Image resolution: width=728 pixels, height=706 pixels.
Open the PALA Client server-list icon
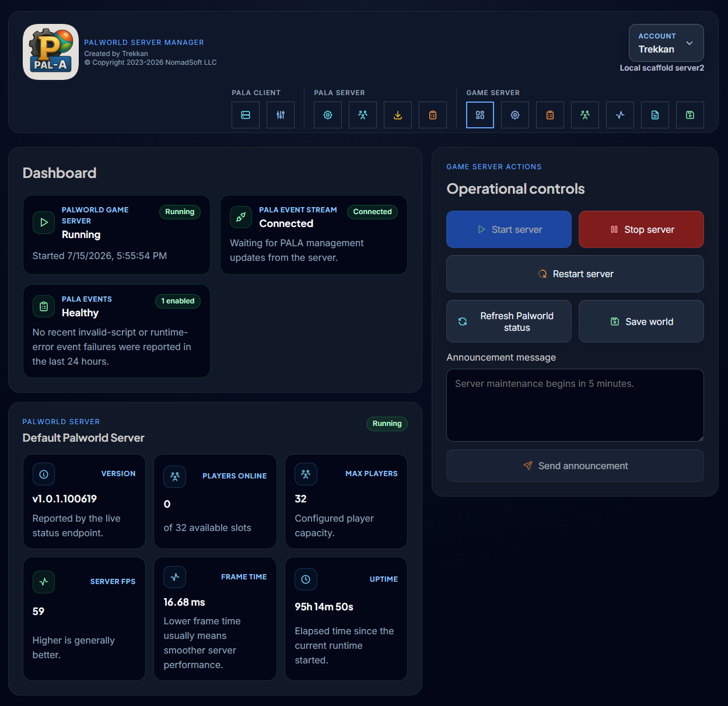[x=246, y=115]
